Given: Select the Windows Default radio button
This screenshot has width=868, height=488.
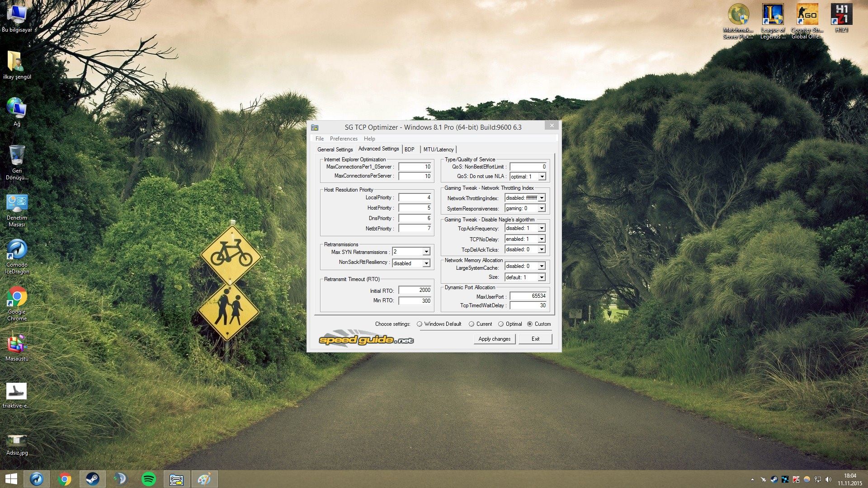Looking at the screenshot, I should (420, 324).
